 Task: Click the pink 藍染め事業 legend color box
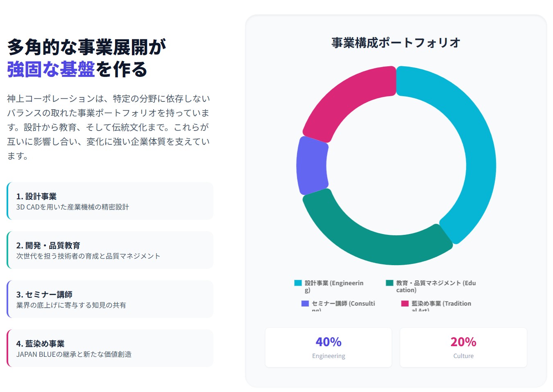pos(405,304)
